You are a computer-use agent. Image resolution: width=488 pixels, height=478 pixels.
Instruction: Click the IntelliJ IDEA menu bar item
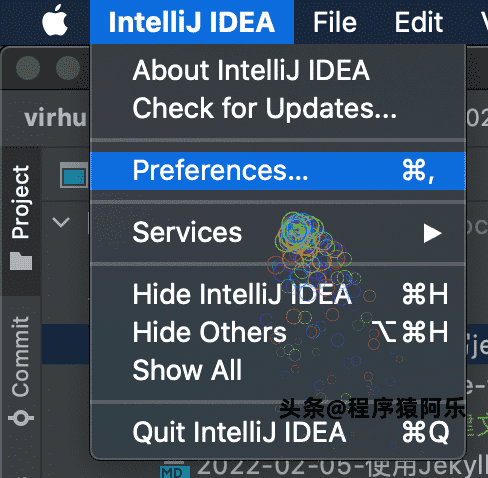point(192,22)
